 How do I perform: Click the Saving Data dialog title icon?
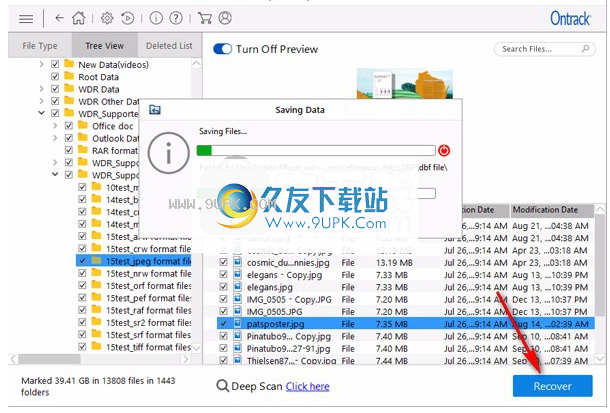[x=155, y=110]
